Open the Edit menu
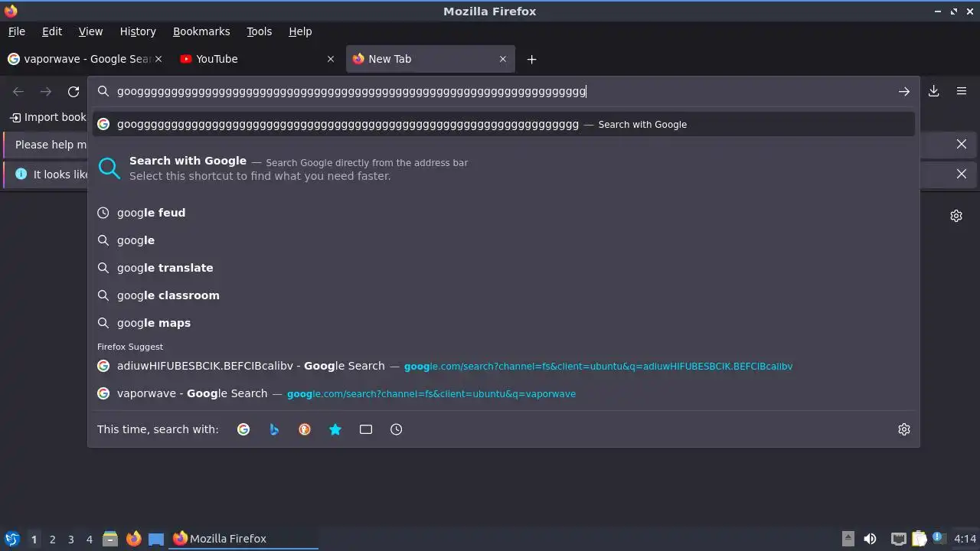Viewport: 980px width, 551px height. [x=52, y=31]
